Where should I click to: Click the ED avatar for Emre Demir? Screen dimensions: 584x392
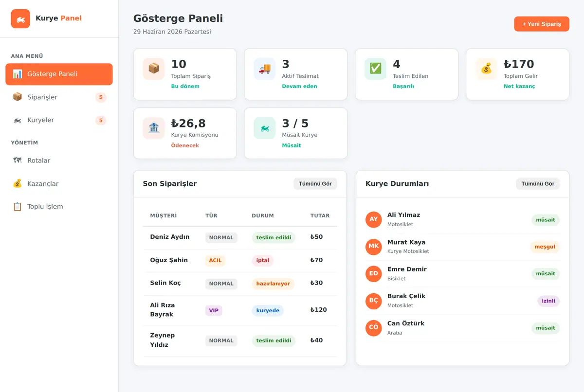pos(374,273)
